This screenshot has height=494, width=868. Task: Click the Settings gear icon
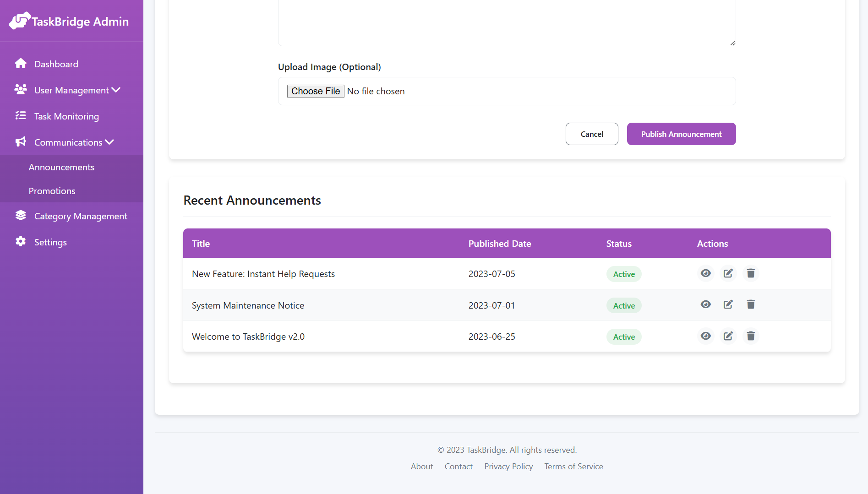[x=21, y=242]
